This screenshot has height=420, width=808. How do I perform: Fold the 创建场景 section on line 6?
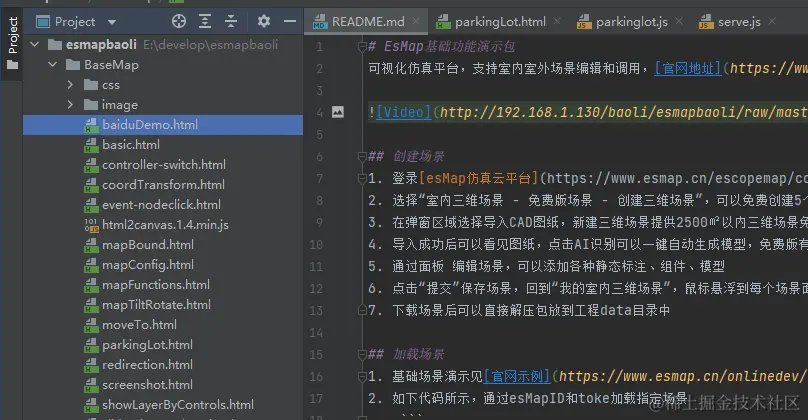click(362, 157)
